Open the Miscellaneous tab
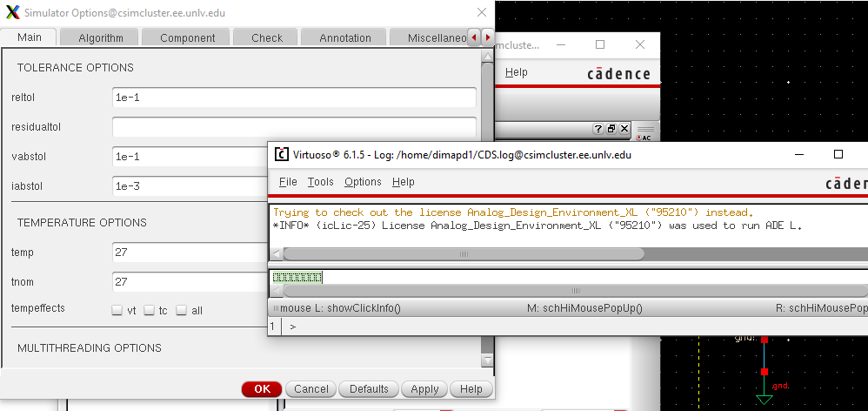The image size is (868, 411). (429, 38)
